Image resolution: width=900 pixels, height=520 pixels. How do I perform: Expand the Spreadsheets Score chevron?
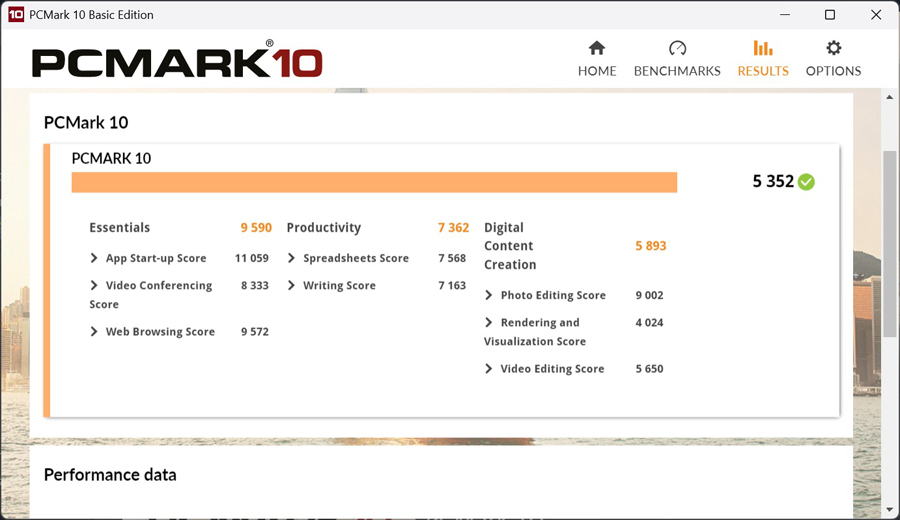(292, 258)
